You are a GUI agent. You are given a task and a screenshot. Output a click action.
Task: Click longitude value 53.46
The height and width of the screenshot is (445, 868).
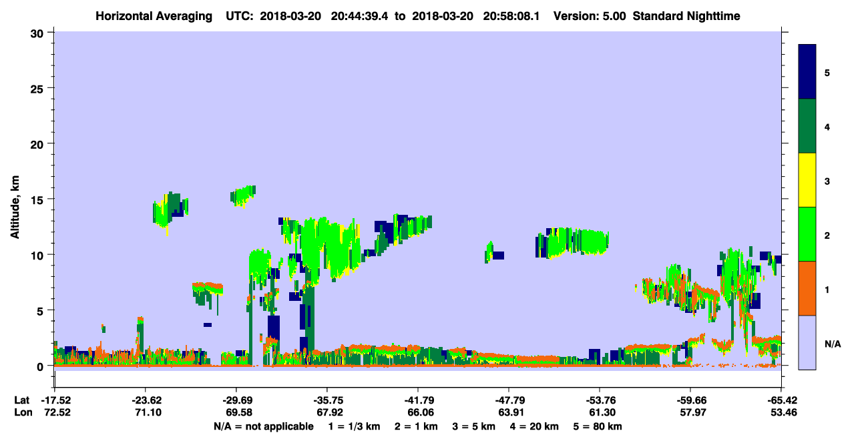(783, 412)
